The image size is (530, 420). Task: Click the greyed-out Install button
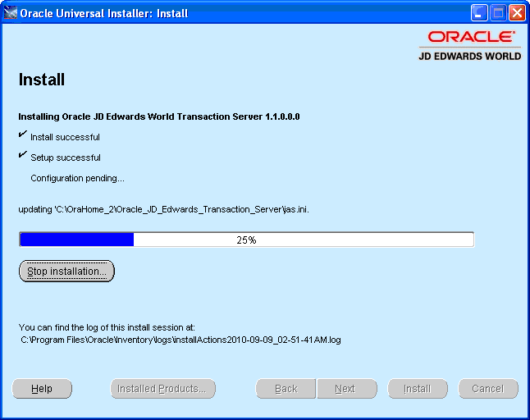[418, 389]
